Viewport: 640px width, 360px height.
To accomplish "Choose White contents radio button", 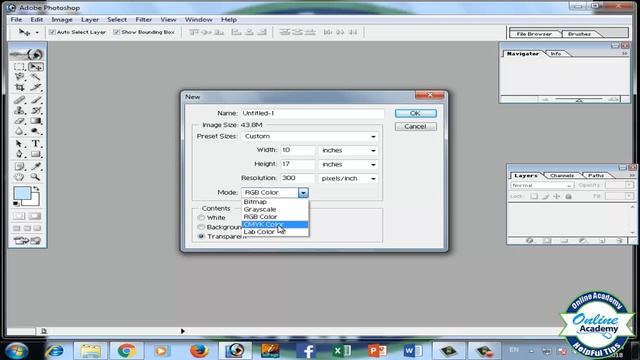I will click(x=201, y=218).
